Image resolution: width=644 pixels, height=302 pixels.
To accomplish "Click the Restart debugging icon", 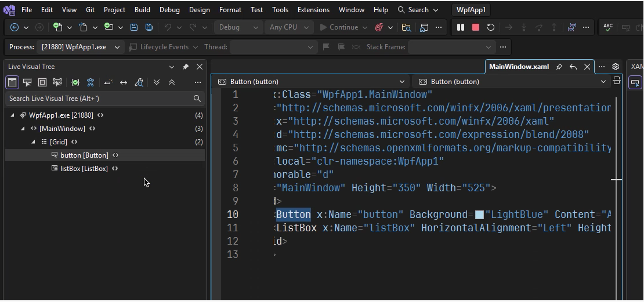I will coord(491,27).
